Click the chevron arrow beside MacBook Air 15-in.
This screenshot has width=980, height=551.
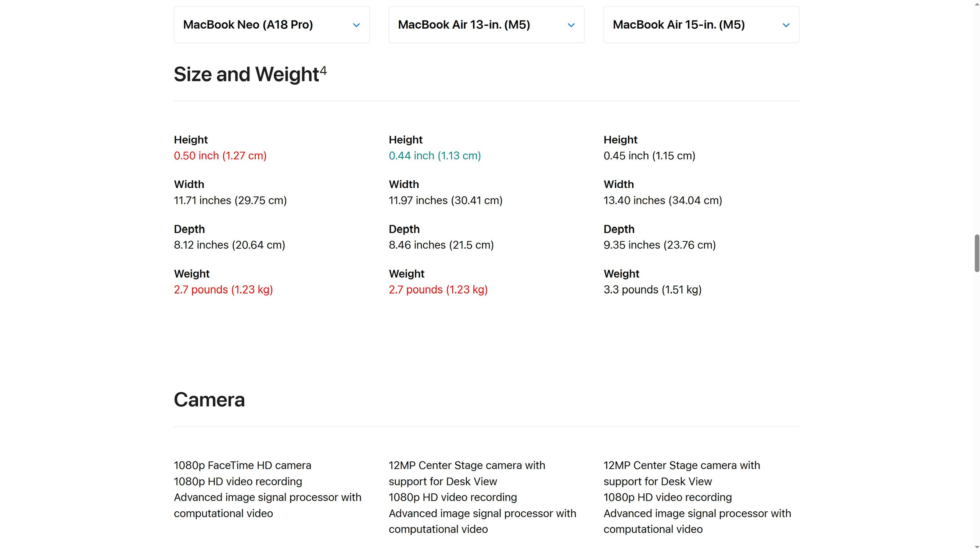point(786,25)
